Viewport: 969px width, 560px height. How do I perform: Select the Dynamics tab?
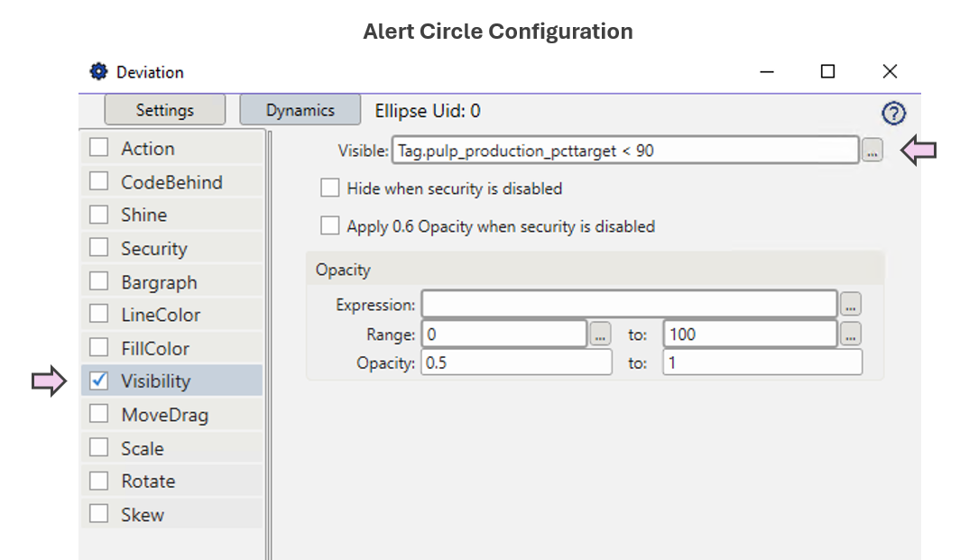pos(300,110)
